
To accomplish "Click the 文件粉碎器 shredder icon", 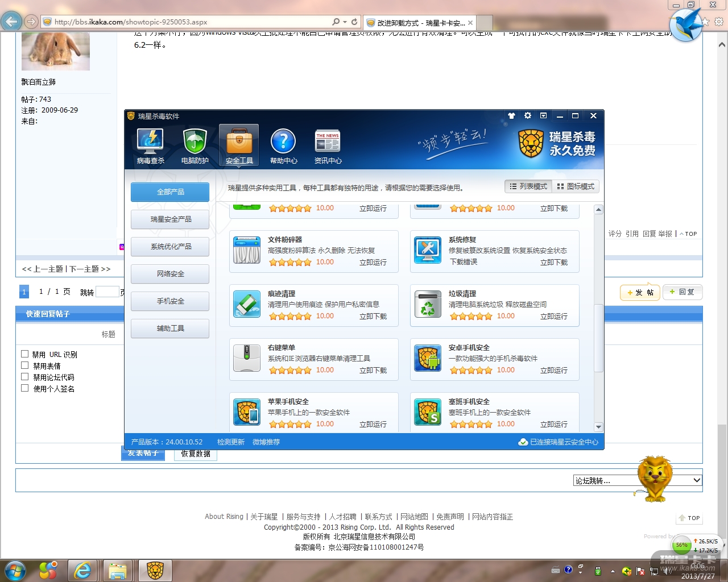I will pos(247,251).
